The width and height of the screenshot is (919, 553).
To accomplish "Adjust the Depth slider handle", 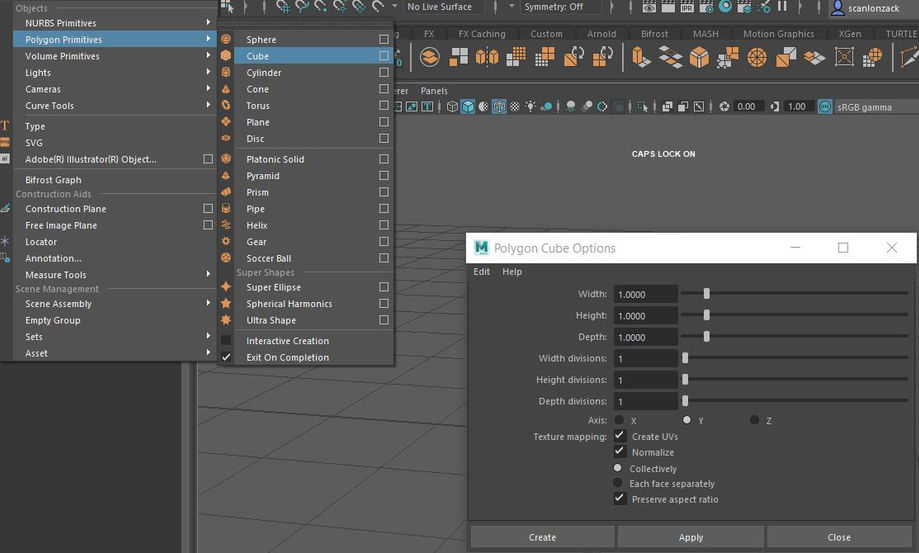I will 706,336.
